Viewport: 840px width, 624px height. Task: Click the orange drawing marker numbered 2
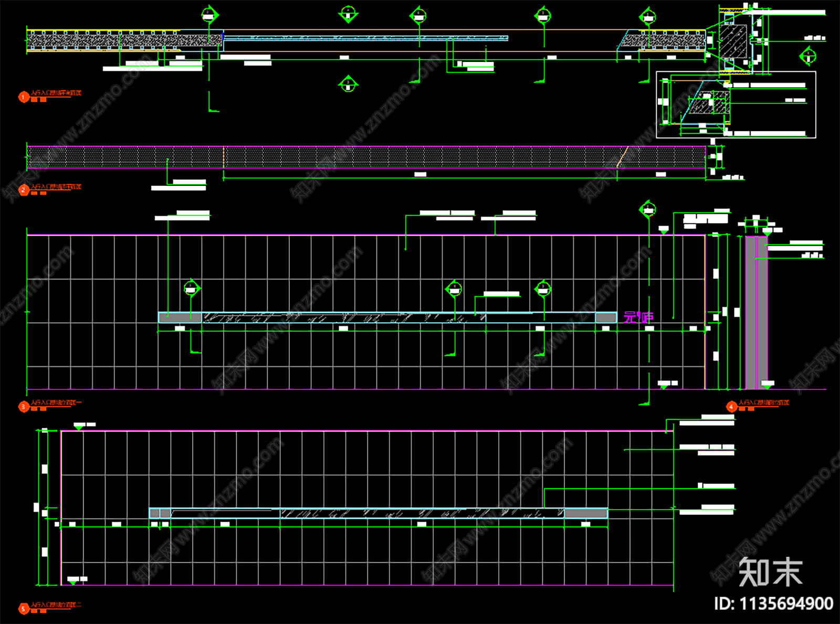coord(24,190)
